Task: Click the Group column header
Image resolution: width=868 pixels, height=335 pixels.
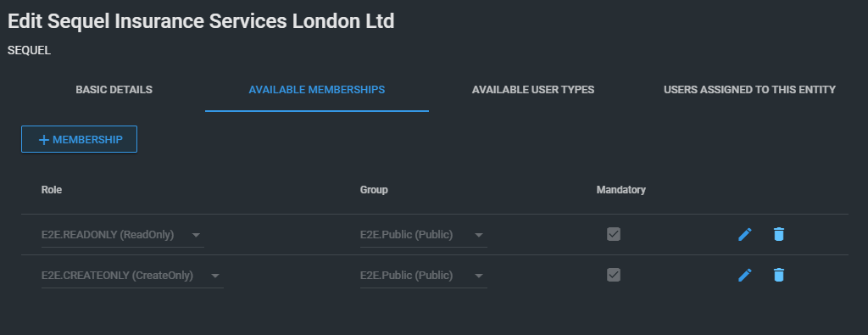Action: [374, 190]
